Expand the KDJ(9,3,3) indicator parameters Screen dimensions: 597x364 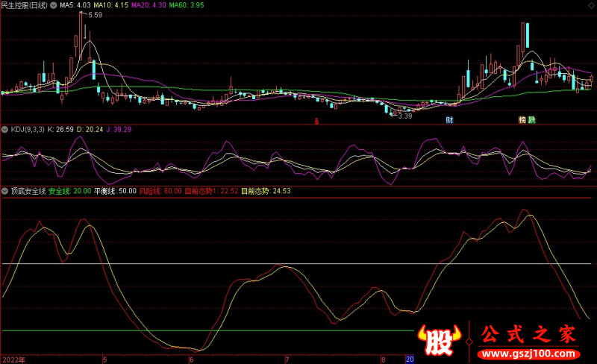tap(28, 130)
